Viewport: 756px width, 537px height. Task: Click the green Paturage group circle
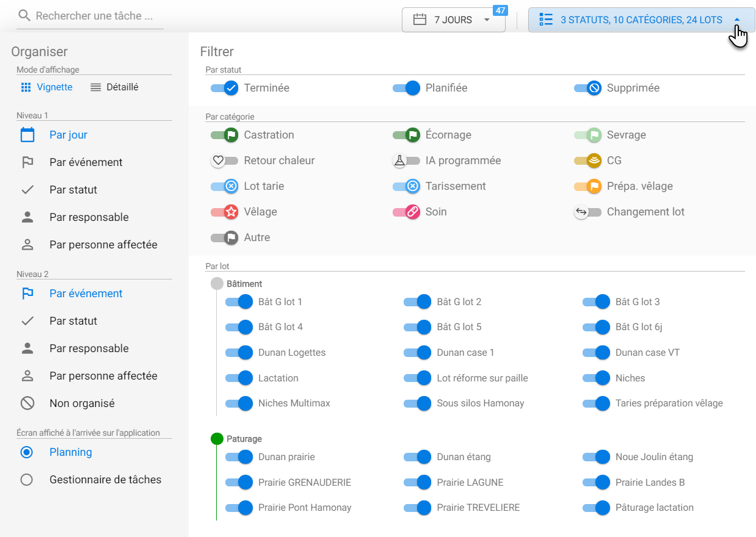point(217,439)
